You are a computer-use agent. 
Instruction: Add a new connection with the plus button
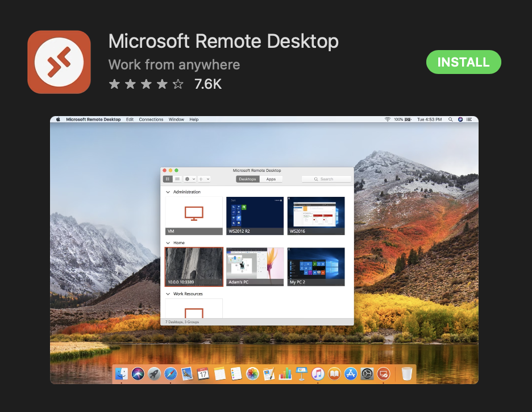tap(201, 179)
